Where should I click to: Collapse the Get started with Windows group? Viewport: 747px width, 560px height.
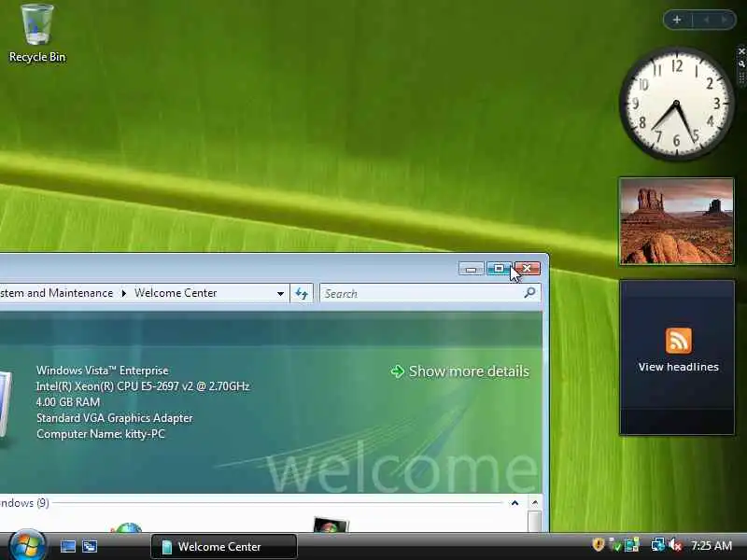pos(514,503)
